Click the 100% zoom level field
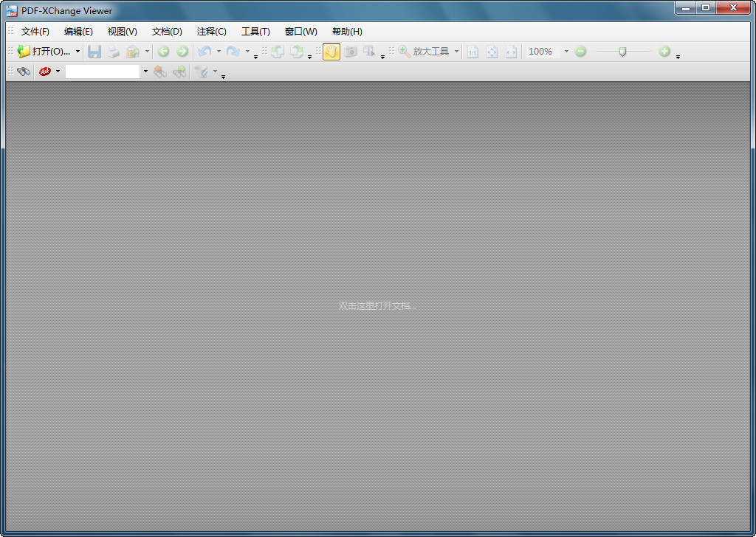 (543, 52)
